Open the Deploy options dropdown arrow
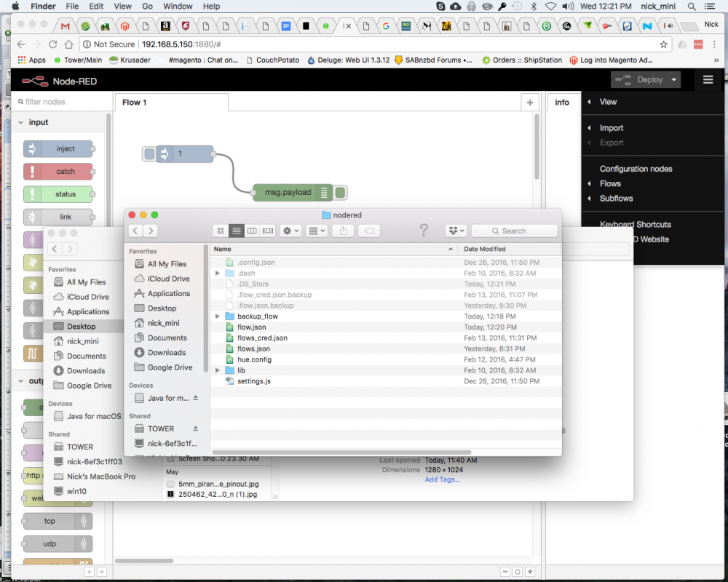 [673, 80]
